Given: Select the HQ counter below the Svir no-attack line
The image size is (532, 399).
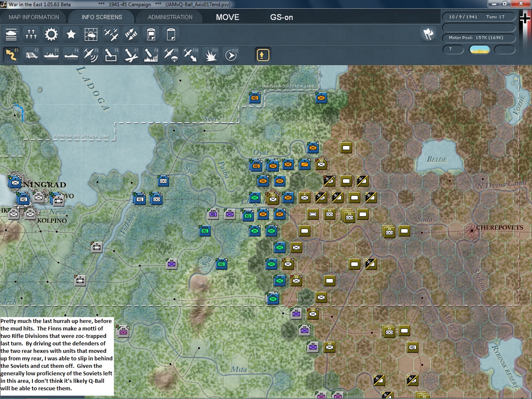Looking at the screenshot, I should 255,98.
